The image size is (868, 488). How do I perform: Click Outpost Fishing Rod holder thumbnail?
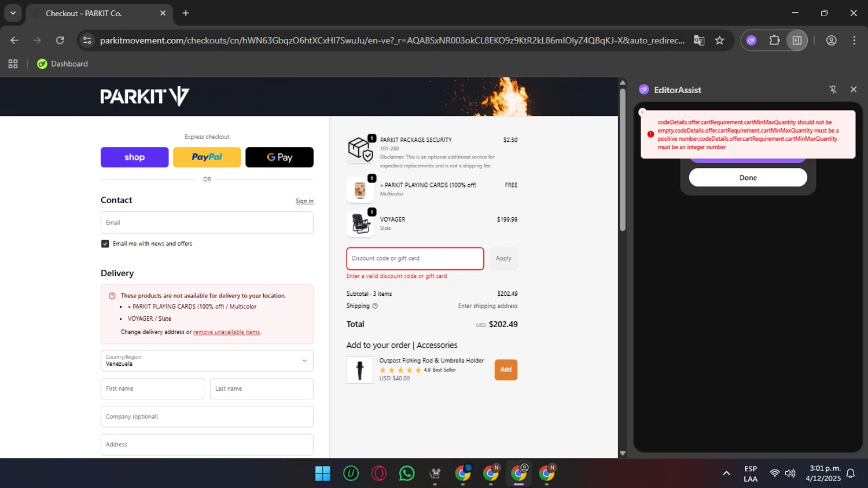pos(360,370)
